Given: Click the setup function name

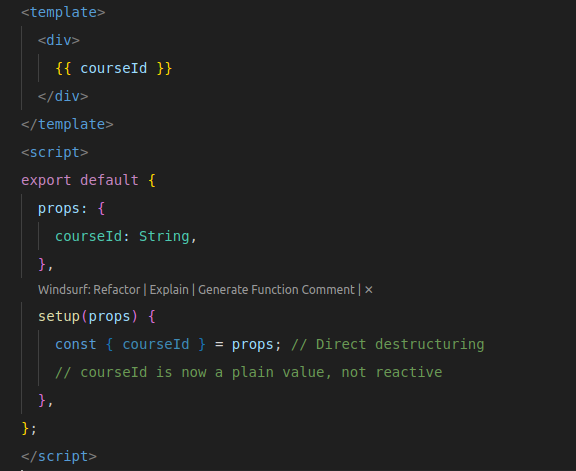Looking at the screenshot, I should pyautogui.click(x=59, y=316).
